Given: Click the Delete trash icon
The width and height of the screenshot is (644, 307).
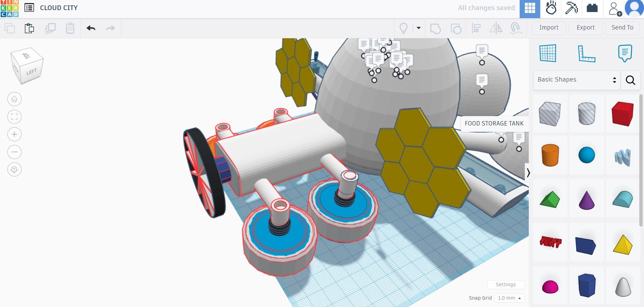Looking at the screenshot, I should 70,28.
